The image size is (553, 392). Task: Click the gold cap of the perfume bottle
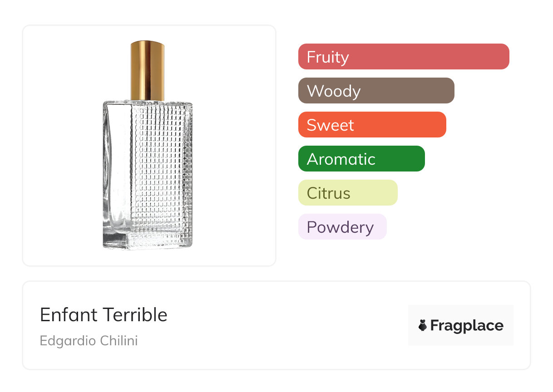tap(148, 70)
